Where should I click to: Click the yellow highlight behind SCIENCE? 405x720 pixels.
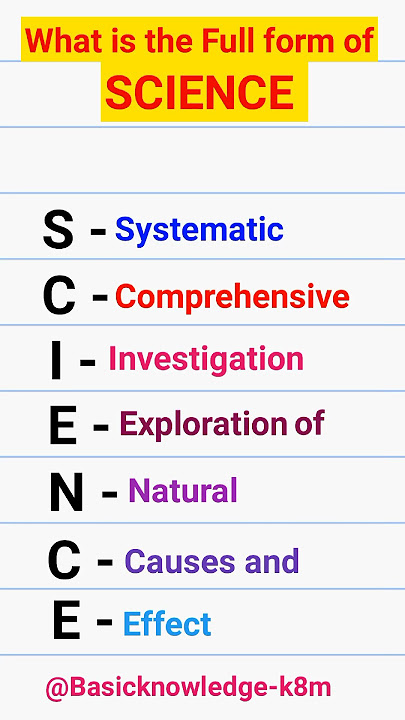(204, 92)
